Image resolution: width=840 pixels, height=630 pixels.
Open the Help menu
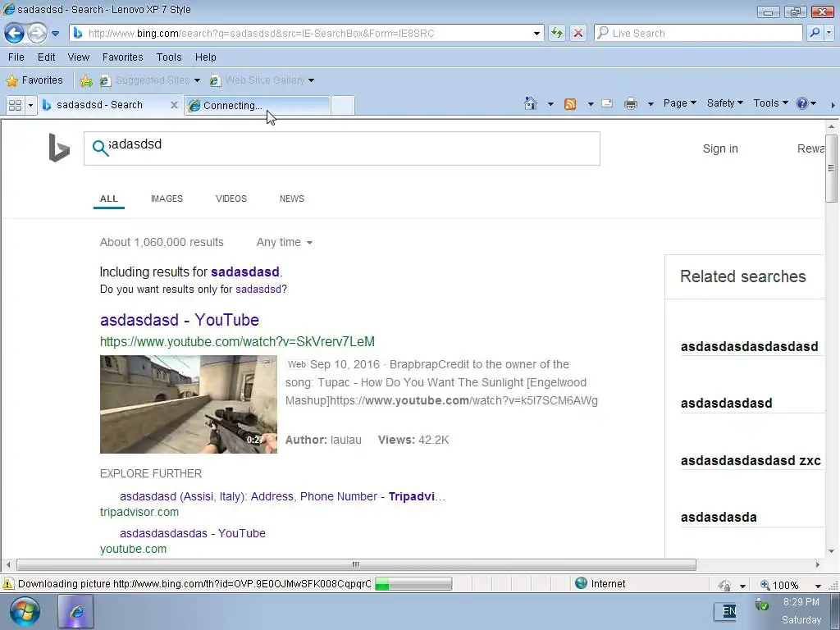[205, 57]
